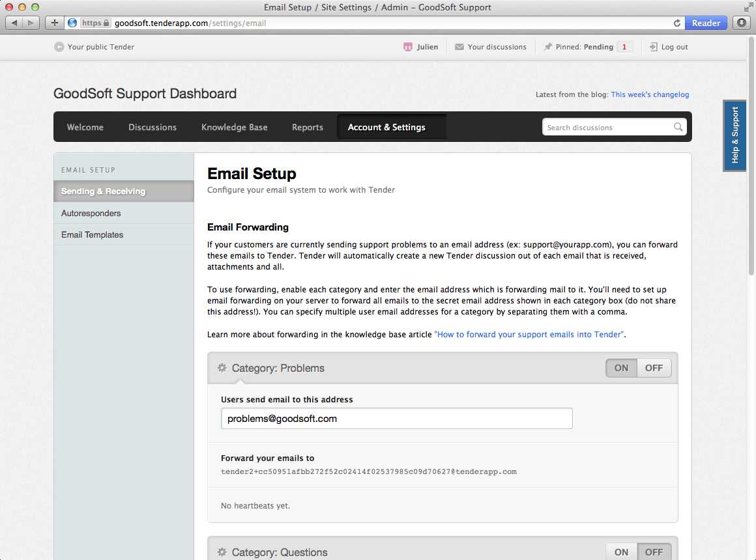Click the GoodSoft Support Dashboard title
Viewport: 756px width, 560px height.
(x=145, y=94)
